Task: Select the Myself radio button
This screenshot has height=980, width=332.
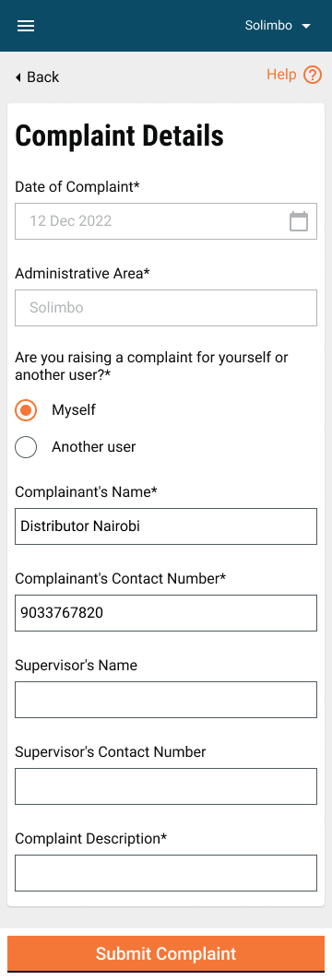Action: pyautogui.click(x=26, y=410)
